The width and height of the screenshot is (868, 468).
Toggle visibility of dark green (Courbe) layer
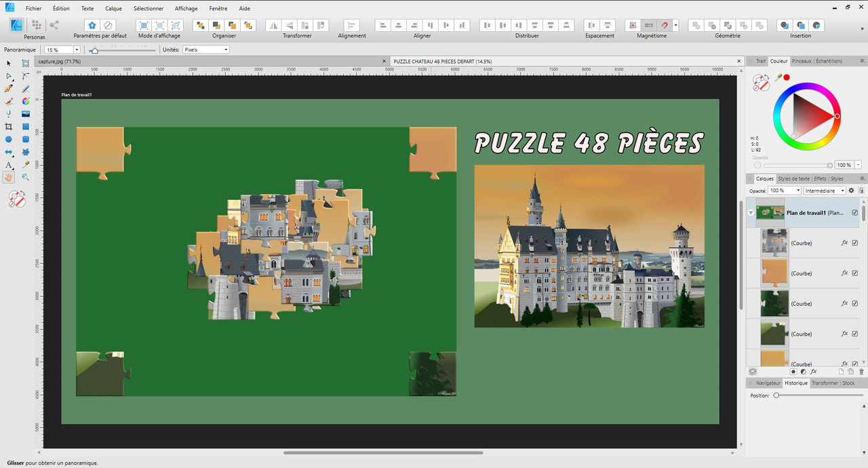click(x=854, y=303)
